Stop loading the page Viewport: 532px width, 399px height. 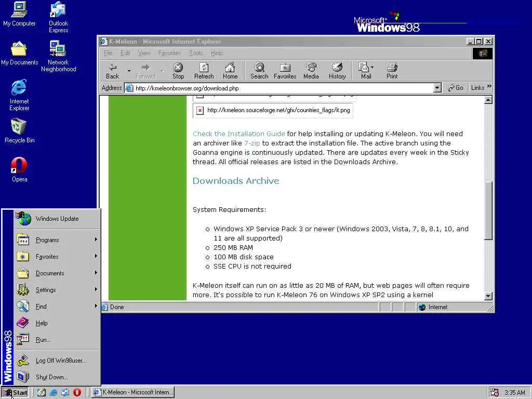[178, 71]
